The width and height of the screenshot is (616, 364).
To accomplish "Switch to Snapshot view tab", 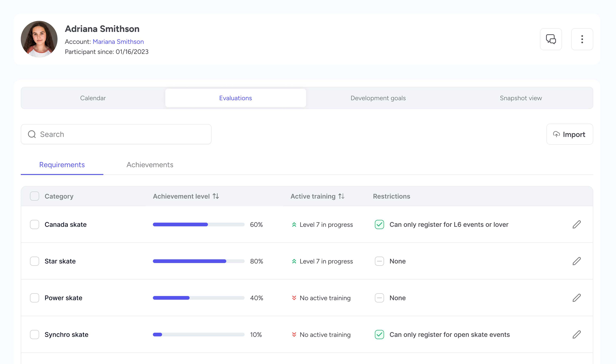I will [x=521, y=98].
